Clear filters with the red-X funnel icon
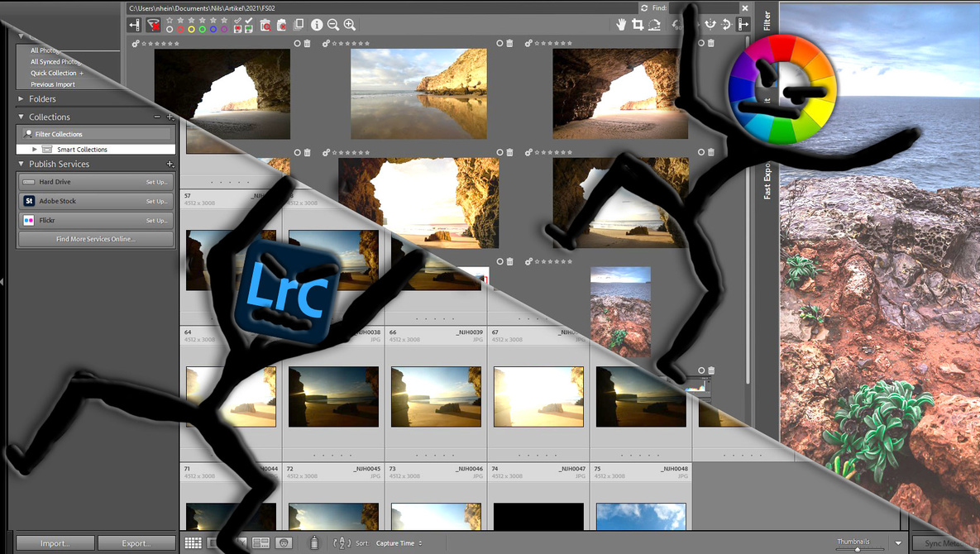Viewport: 980px width, 554px height. coord(152,25)
